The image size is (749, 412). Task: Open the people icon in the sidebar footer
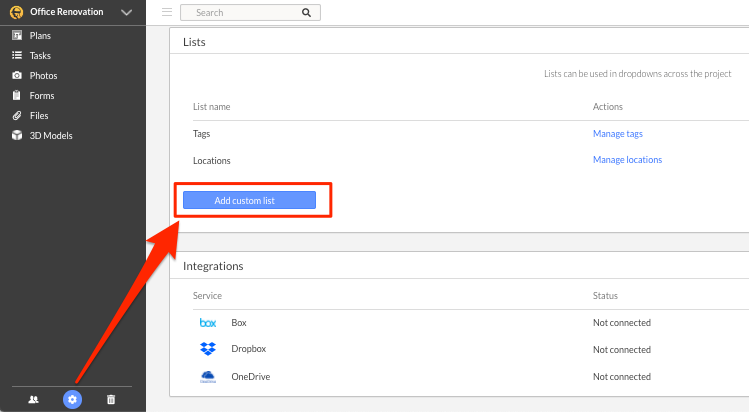[33, 400]
